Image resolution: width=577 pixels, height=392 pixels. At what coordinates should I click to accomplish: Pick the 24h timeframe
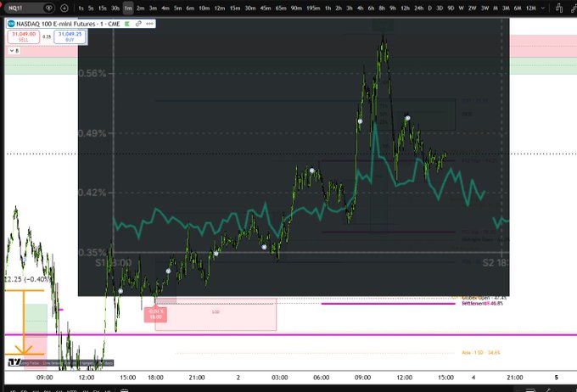[x=418, y=8]
